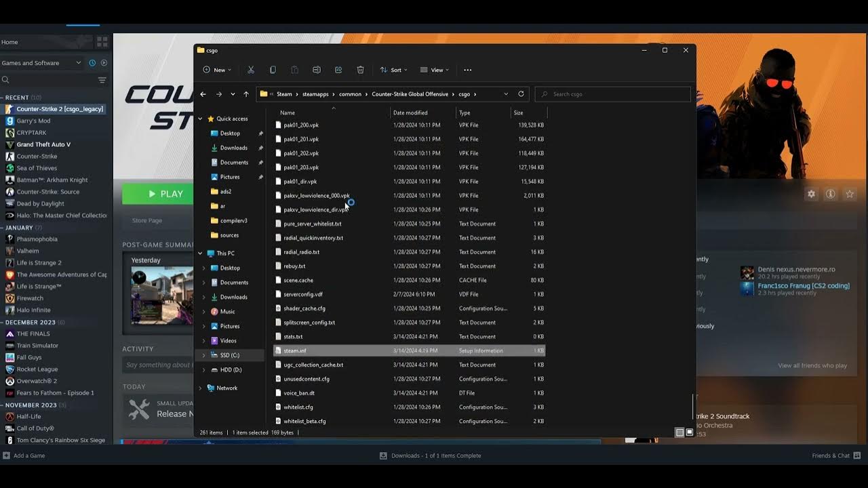Open Steam Downloads status at bottom
868x488 pixels.
tap(430, 455)
